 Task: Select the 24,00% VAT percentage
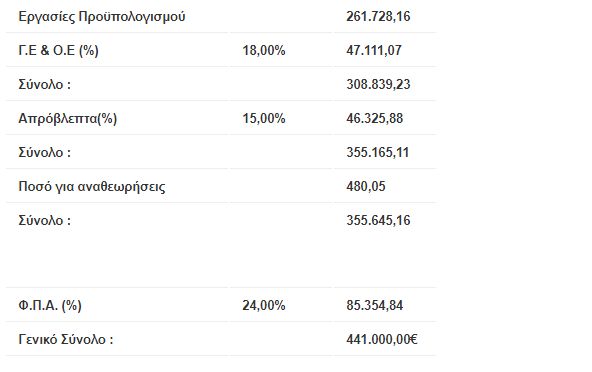click(264, 306)
